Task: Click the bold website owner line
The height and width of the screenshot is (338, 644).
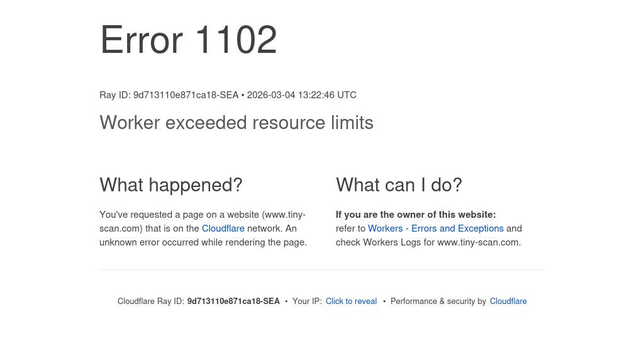Action: tap(416, 215)
